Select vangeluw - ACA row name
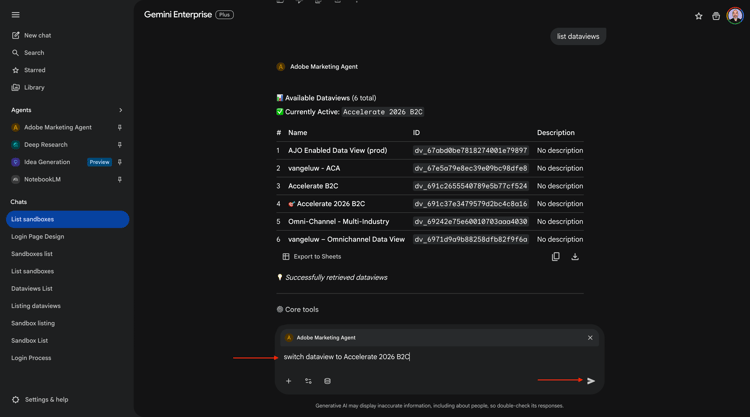The height and width of the screenshot is (417, 750). (x=314, y=168)
